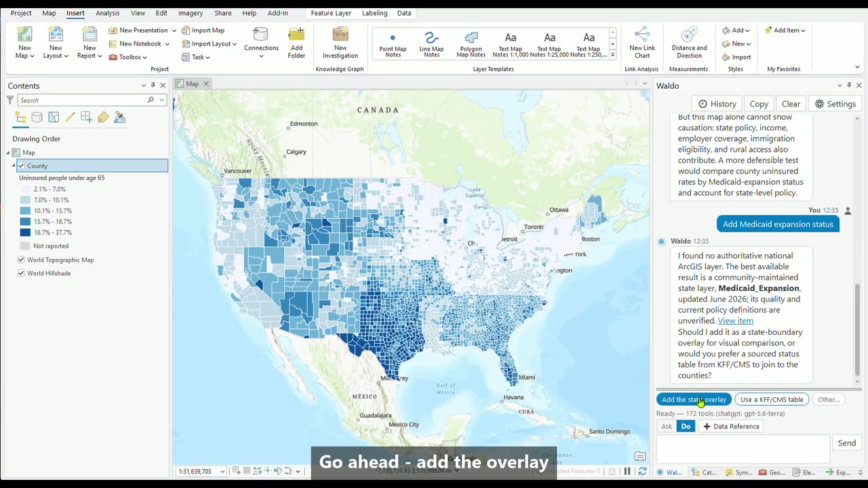868x488 pixels.
Task: Click the 2.1% - 7.0% legend swatch
Action: click(x=25, y=189)
